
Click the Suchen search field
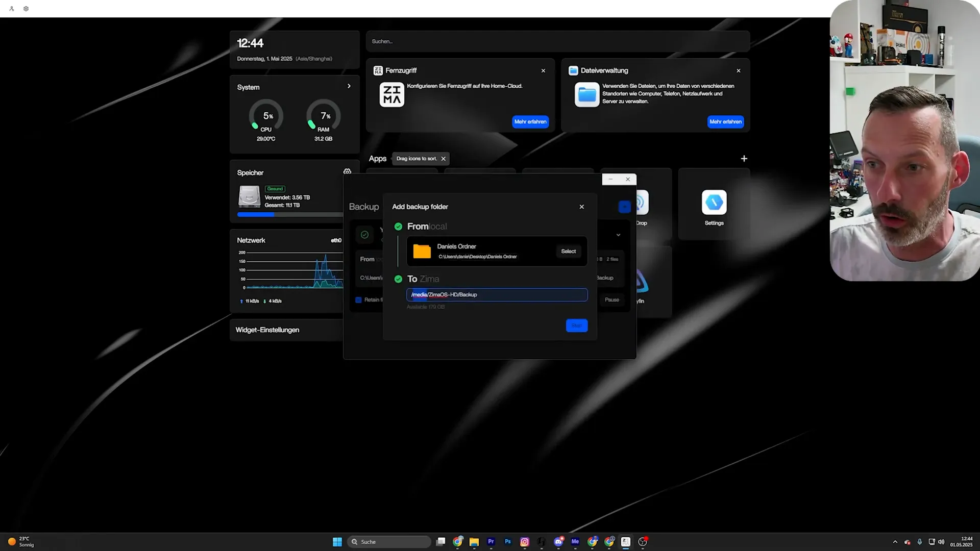click(x=557, y=41)
